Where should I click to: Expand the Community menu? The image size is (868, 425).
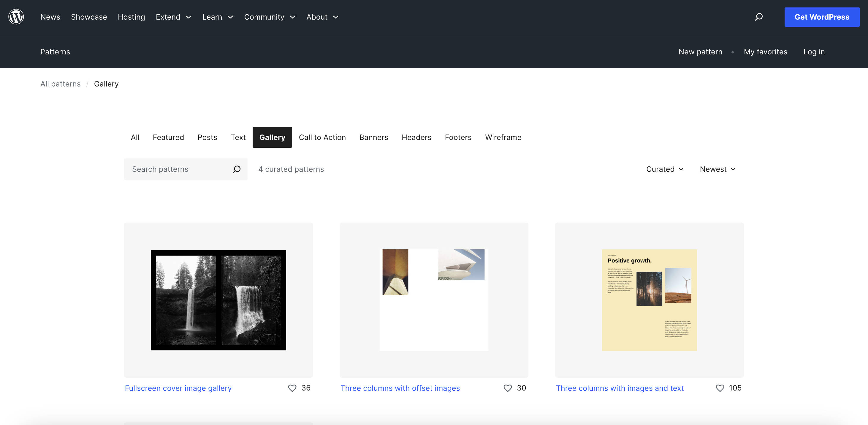click(x=270, y=17)
